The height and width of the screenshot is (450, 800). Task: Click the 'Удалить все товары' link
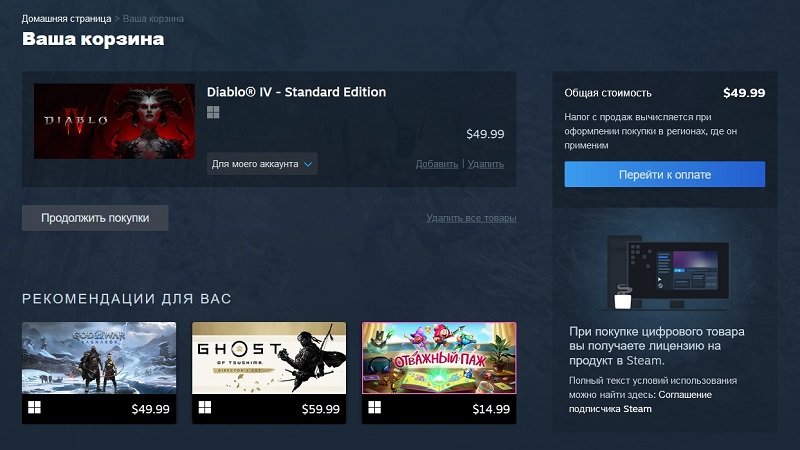coord(471,217)
